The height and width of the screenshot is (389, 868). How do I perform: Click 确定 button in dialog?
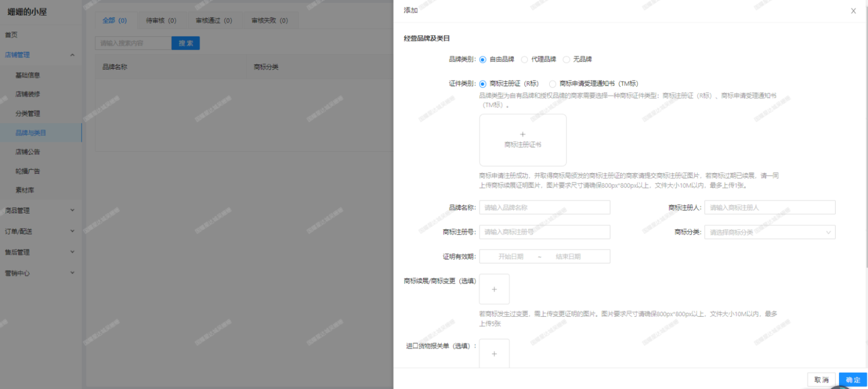click(854, 380)
